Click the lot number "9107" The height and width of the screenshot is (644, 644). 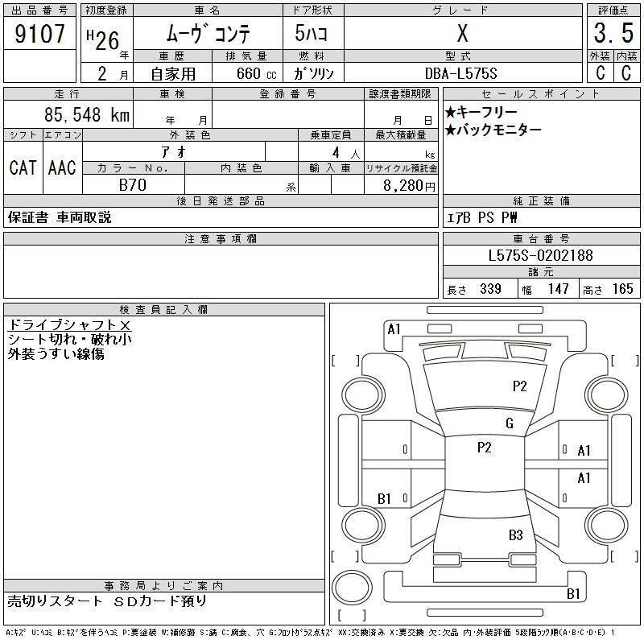point(39,34)
